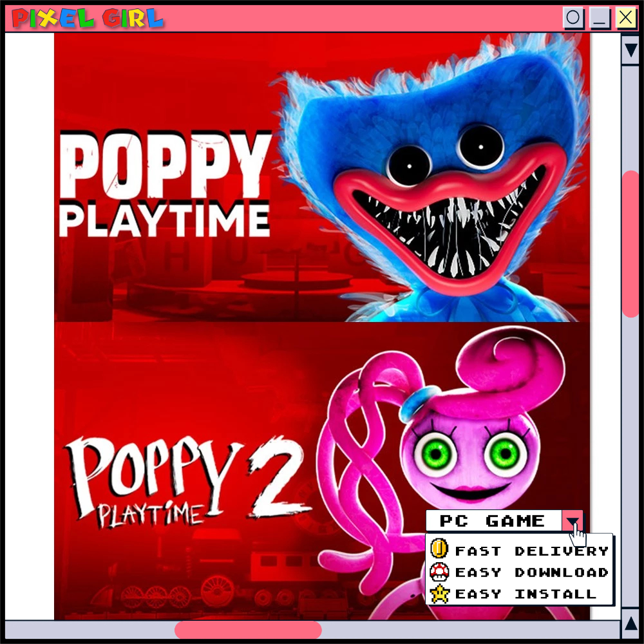Viewport: 644px width, 644px height.
Task: Close the Pixel Girl window
Action: coord(626,17)
